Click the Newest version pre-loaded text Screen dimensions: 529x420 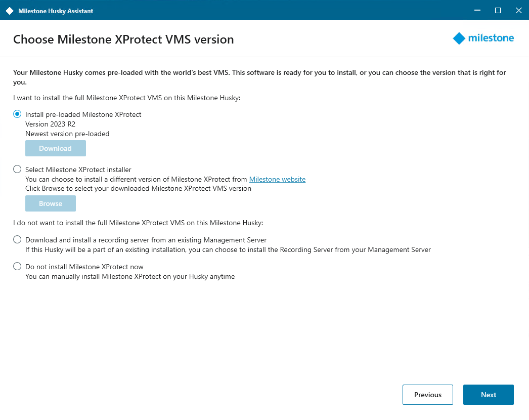tap(67, 134)
